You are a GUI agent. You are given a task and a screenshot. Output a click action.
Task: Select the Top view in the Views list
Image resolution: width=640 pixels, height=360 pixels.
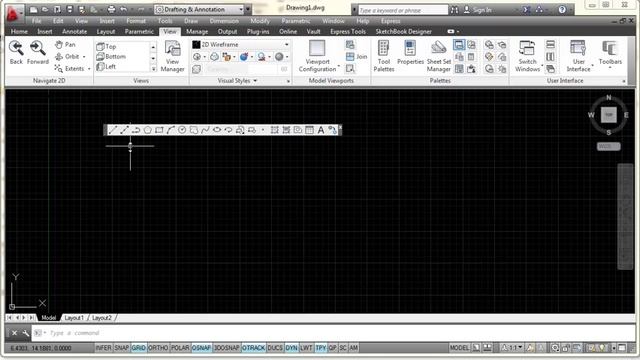pyautogui.click(x=107, y=47)
